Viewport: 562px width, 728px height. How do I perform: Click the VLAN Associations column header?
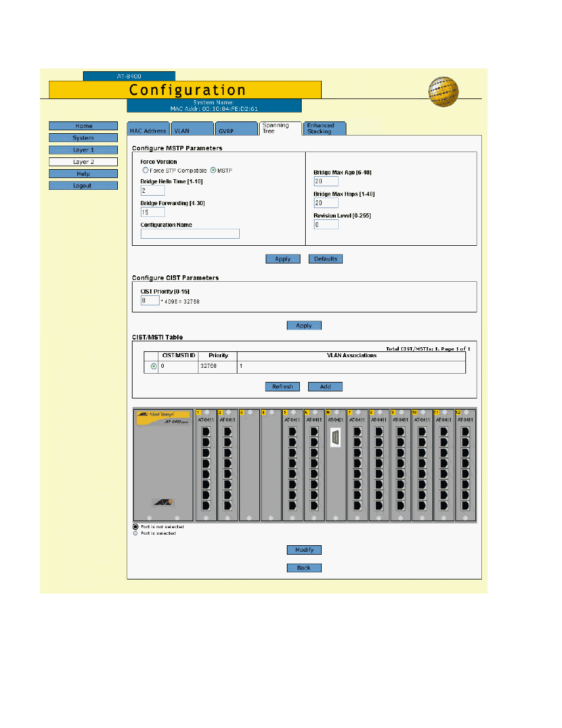point(352,355)
